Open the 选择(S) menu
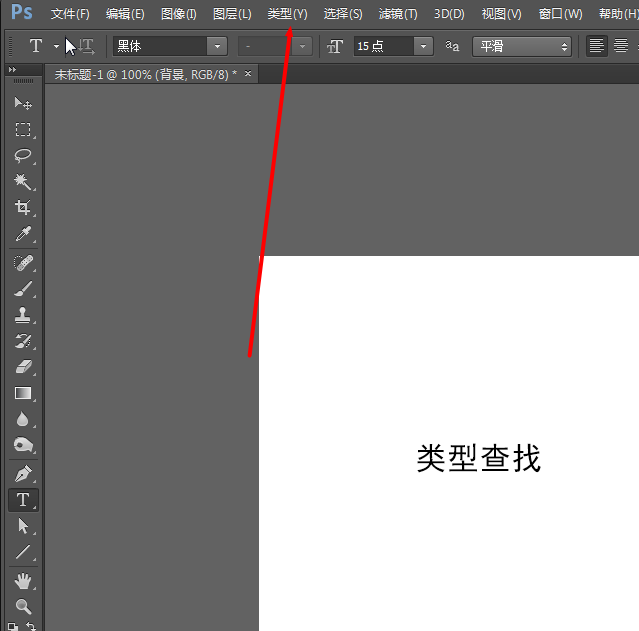The width and height of the screenshot is (639, 631). click(343, 14)
